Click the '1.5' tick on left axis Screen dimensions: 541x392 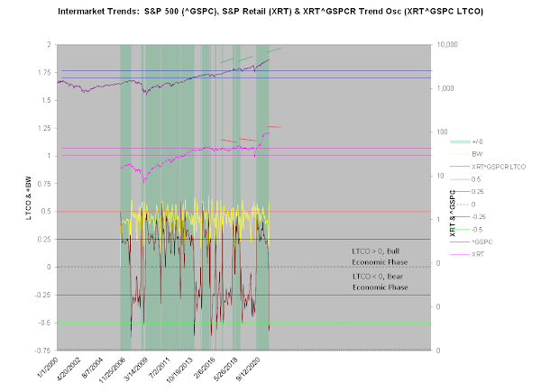tap(47, 100)
